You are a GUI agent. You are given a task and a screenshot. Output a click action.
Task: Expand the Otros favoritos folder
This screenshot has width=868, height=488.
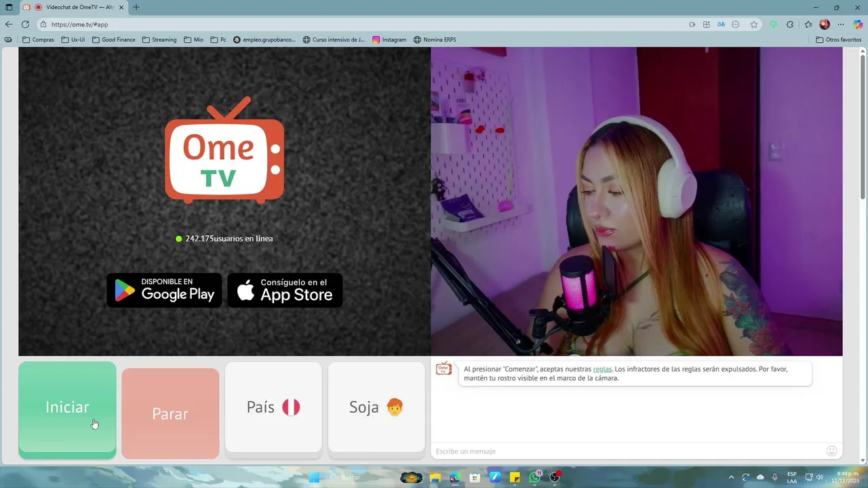pos(838,40)
